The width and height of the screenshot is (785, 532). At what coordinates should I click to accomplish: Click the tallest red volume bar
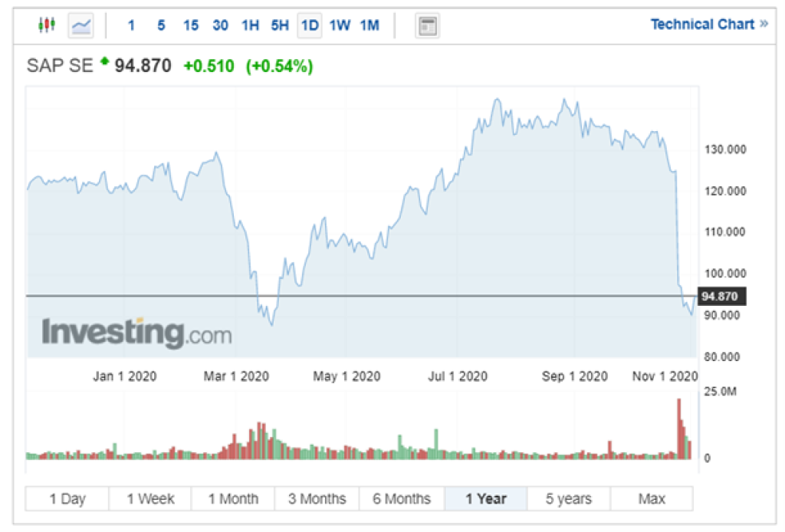[679, 429]
